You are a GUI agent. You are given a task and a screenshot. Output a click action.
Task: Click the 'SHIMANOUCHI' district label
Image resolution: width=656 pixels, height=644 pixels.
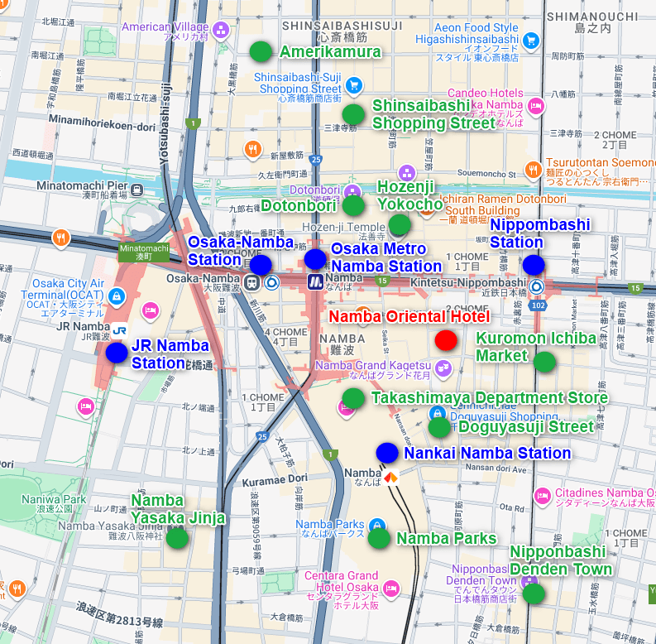point(593,17)
